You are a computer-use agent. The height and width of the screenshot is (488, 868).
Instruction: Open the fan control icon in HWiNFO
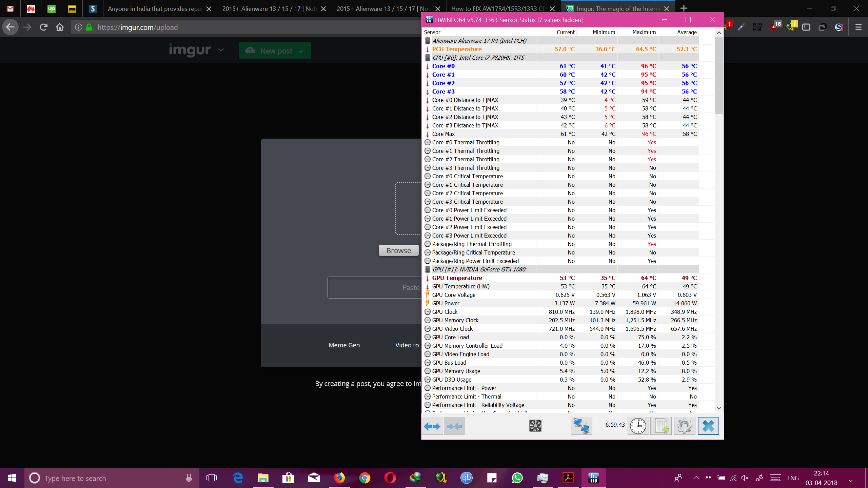pyautogui.click(x=535, y=426)
